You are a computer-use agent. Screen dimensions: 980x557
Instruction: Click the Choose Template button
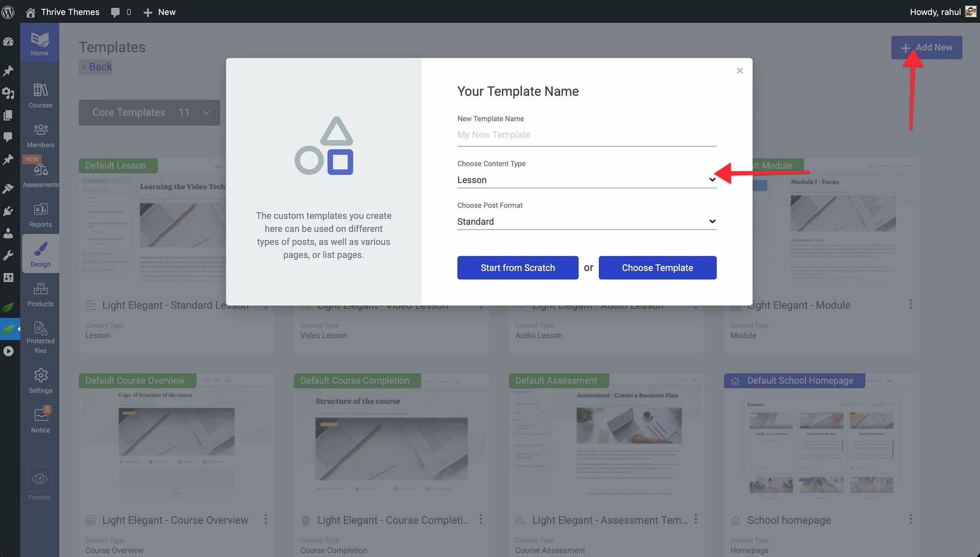pyautogui.click(x=657, y=268)
